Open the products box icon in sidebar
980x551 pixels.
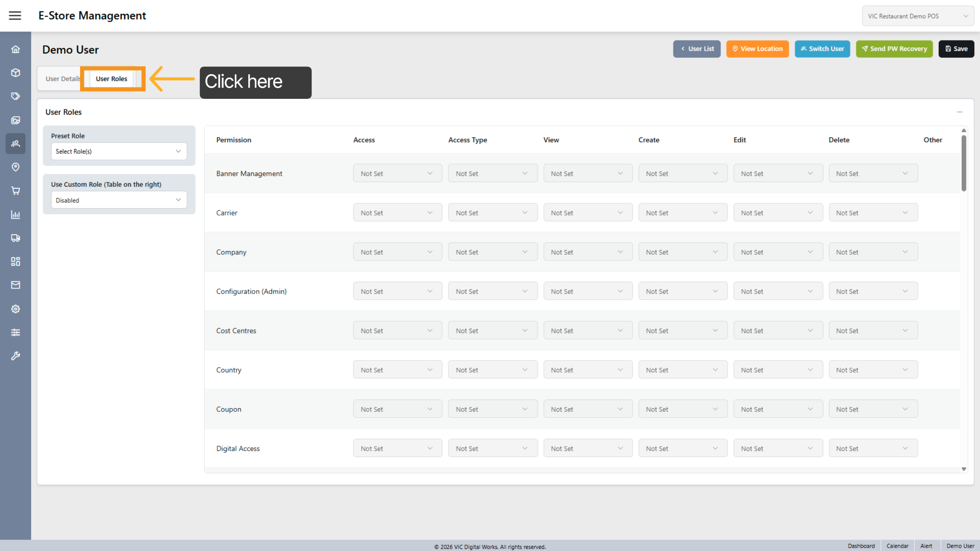point(16,73)
